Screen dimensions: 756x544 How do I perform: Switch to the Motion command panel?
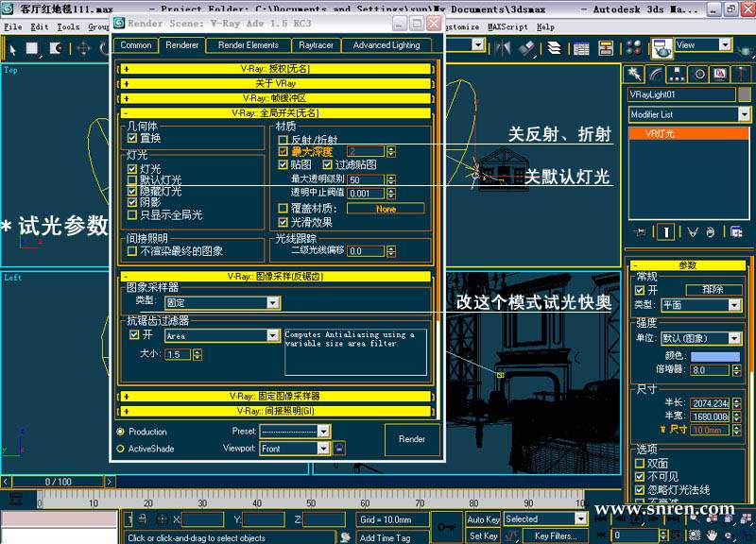click(x=699, y=74)
